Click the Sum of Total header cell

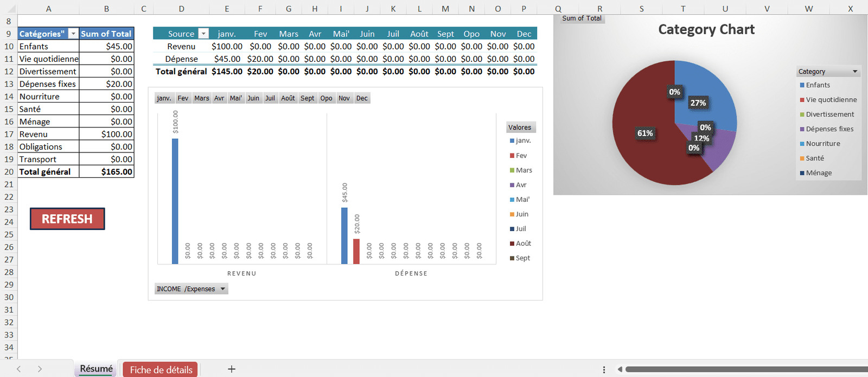[106, 34]
